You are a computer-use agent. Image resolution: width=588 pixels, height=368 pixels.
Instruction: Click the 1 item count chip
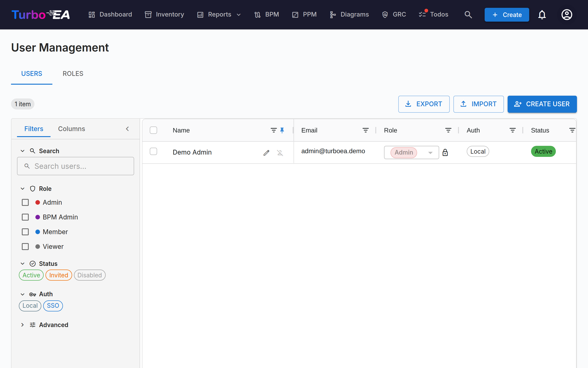23,104
